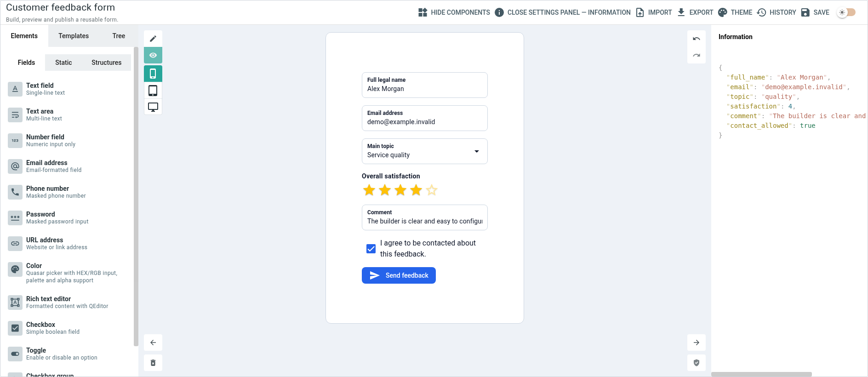This screenshot has width=868, height=377.
Task: Select the desktop monitor viewport icon
Action: point(153,107)
